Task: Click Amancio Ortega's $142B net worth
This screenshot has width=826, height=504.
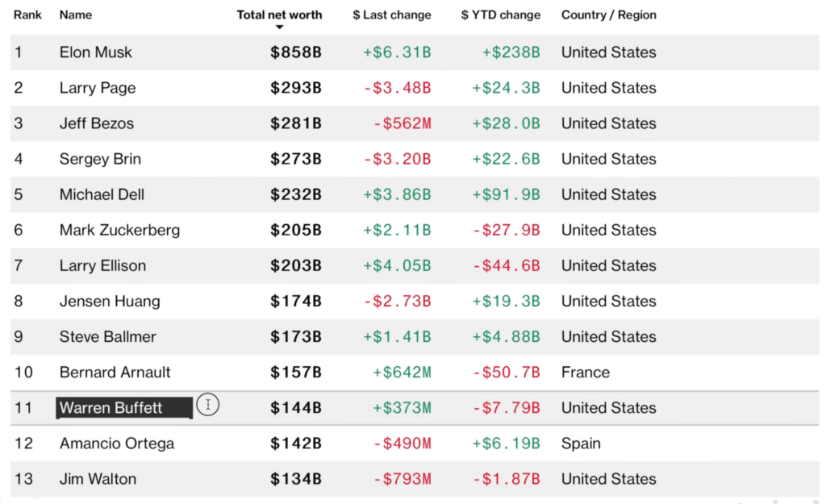Action: coord(295,443)
